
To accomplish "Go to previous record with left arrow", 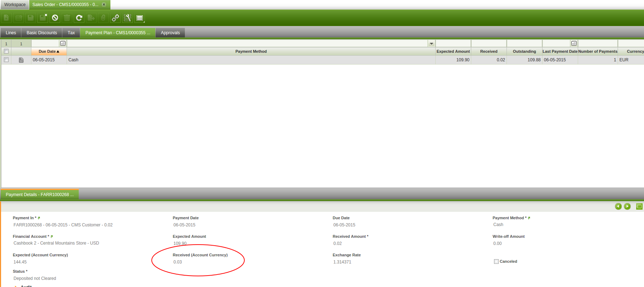I will [x=618, y=206].
